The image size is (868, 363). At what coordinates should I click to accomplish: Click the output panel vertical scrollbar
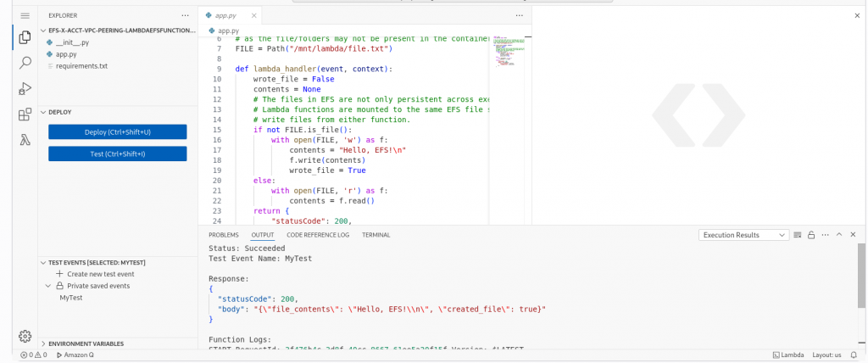(x=861, y=276)
